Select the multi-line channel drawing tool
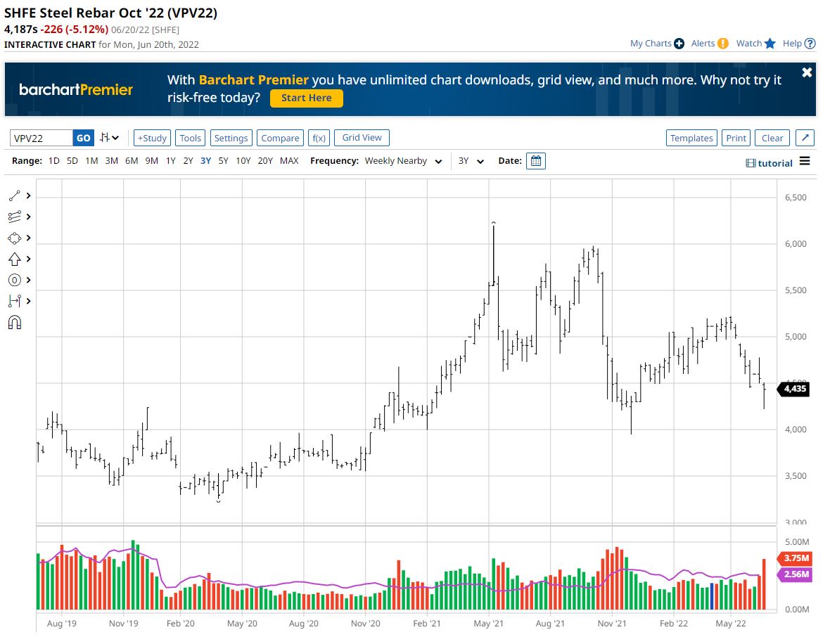The image size is (830, 644). pyautogui.click(x=15, y=217)
